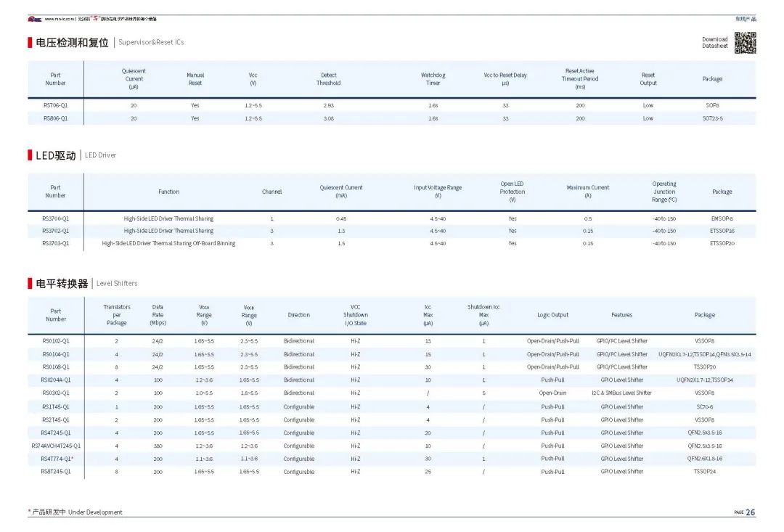Viewport: 784px width, 532px height.
Task: Click the "Vcc to Reset Delay" column header
Action: 505,79
